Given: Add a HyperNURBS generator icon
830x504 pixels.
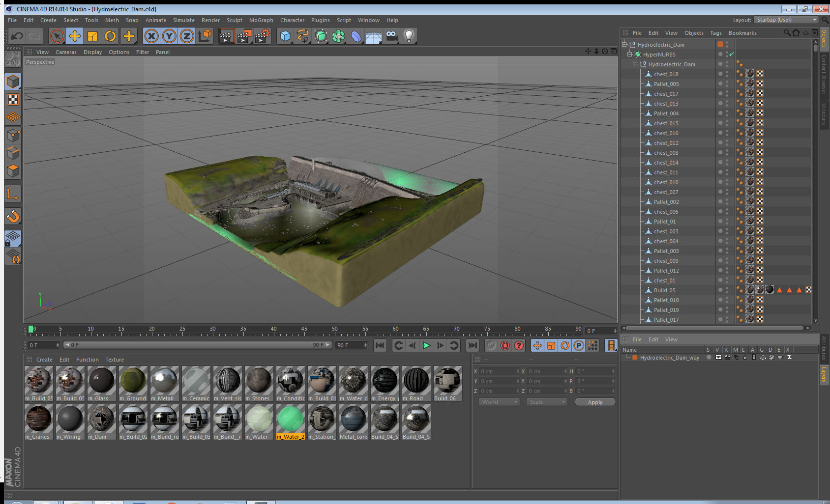Looking at the screenshot, I should 321,36.
